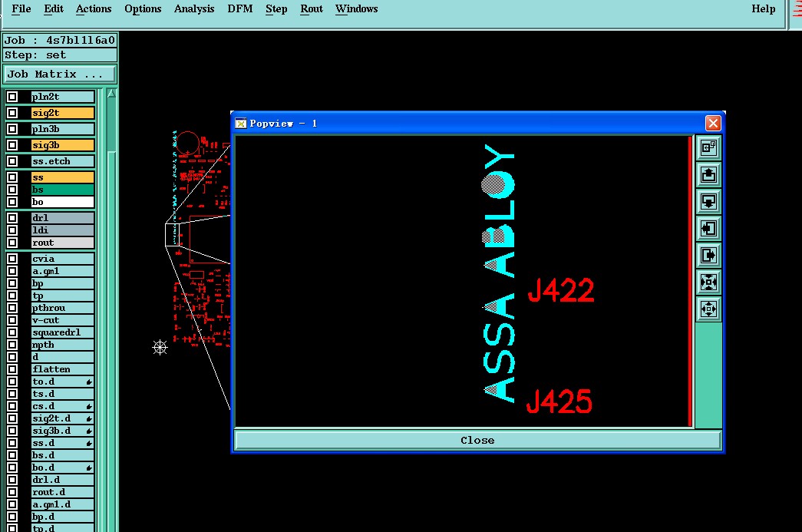Image resolution: width=802 pixels, height=532 pixels.
Task: Select the white bo layer name
Action: [x=63, y=202]
